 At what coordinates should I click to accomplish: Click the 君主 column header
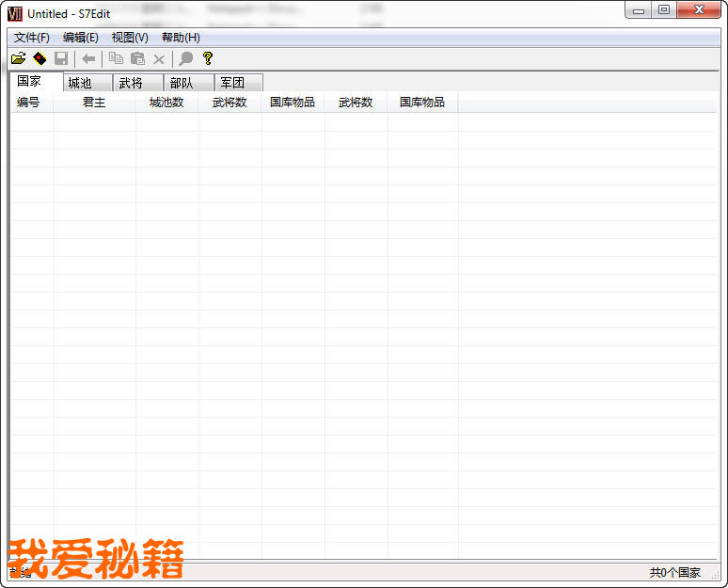coord(94,103)
